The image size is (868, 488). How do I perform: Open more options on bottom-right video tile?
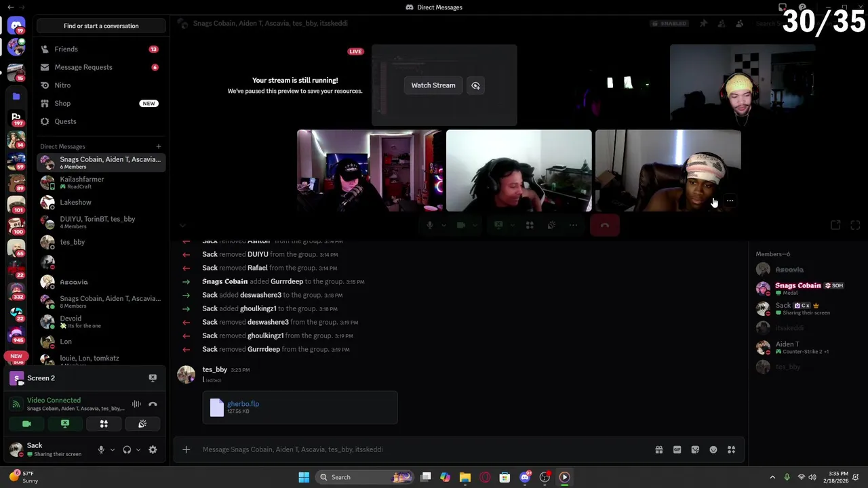click(730, 201)
